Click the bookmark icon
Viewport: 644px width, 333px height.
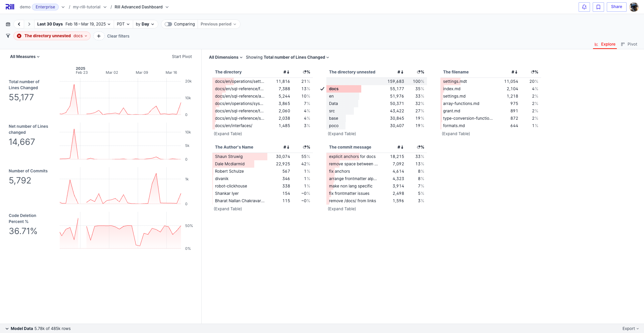[598, 7]
